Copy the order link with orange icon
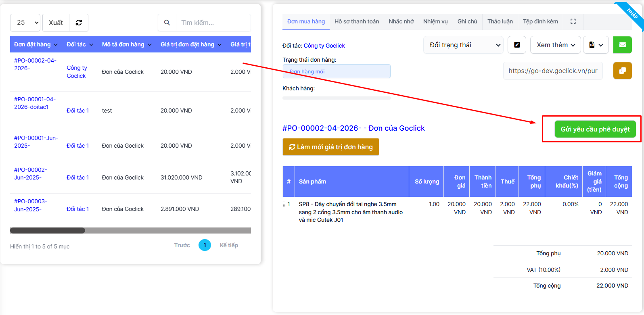This screenshot has height=315, width=644. click(622, 71)
